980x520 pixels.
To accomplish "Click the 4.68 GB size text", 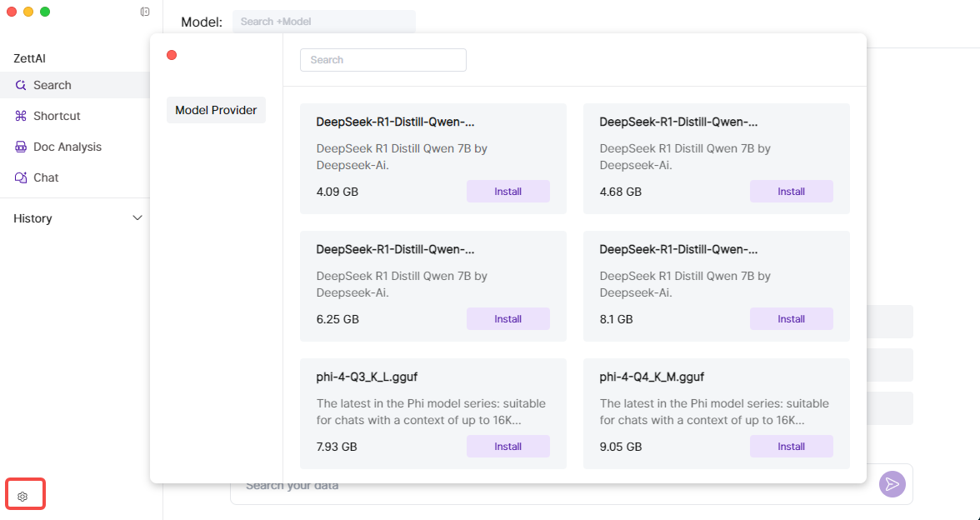I will tap(621, 192).
